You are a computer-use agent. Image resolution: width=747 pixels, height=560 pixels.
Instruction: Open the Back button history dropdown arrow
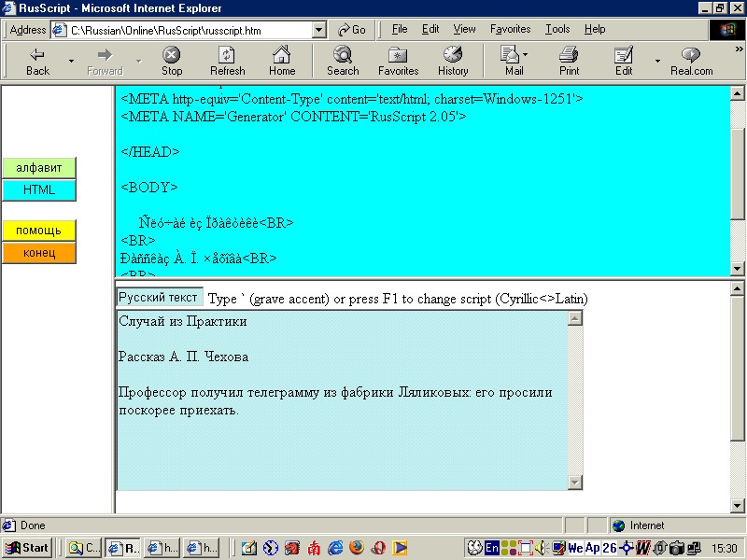tap(71, 61)
